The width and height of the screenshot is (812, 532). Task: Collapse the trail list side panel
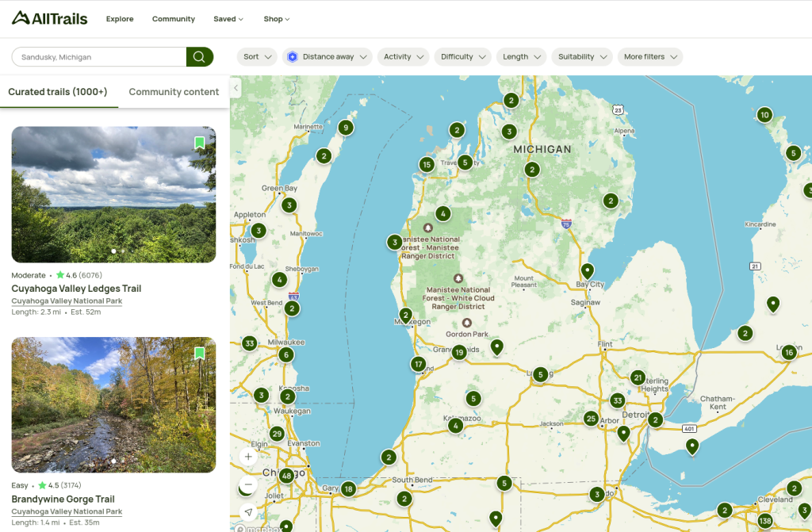click(236, 89)
